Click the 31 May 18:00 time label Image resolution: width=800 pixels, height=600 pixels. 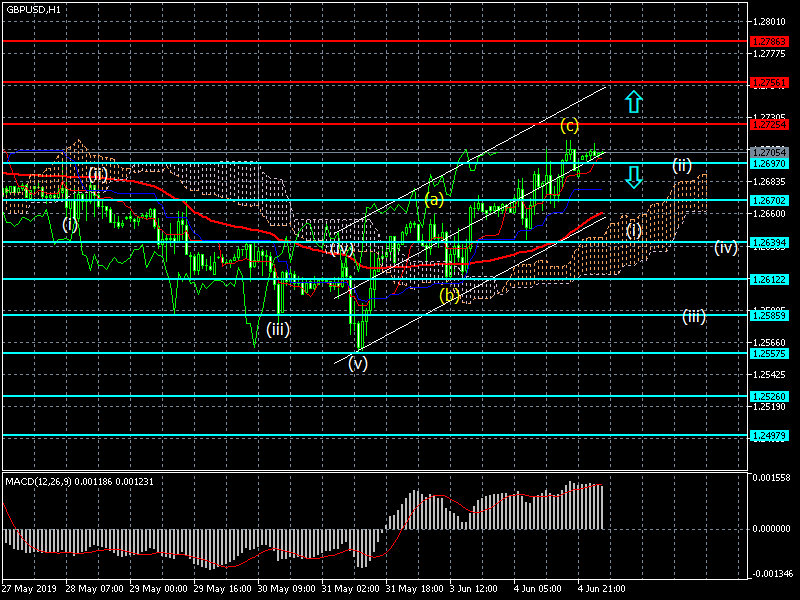coord(415,589)
